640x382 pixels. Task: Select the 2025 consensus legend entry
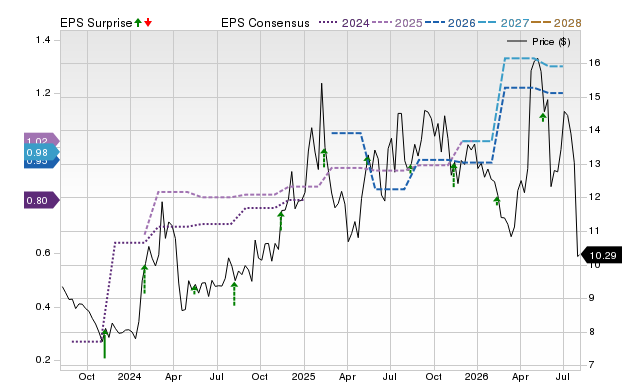(x=397, y=23)
